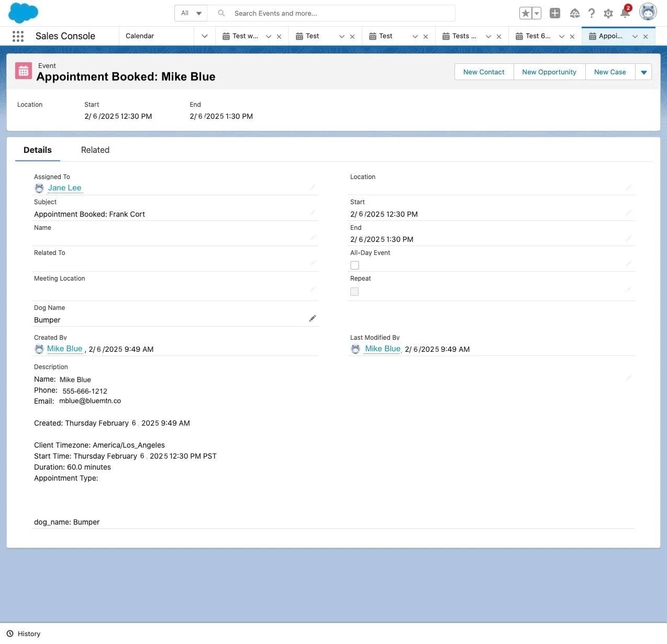Edit the Dog Name field via pencil icon
Screen dimensions: 667x644
click(313, 318)
